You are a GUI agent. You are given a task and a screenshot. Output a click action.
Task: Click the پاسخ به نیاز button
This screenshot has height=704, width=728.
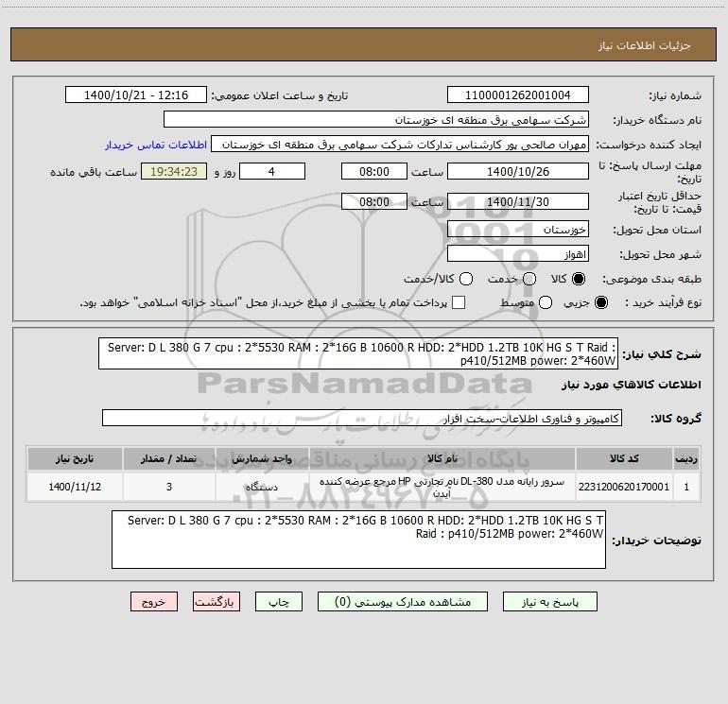click(550, 601)
